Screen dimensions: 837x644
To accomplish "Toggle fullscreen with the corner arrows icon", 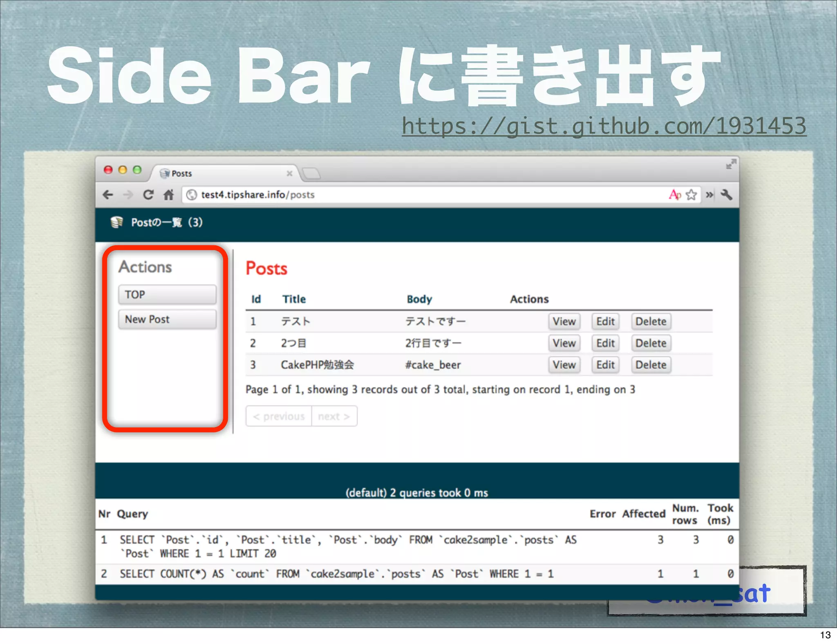I will tap(731, 164).
